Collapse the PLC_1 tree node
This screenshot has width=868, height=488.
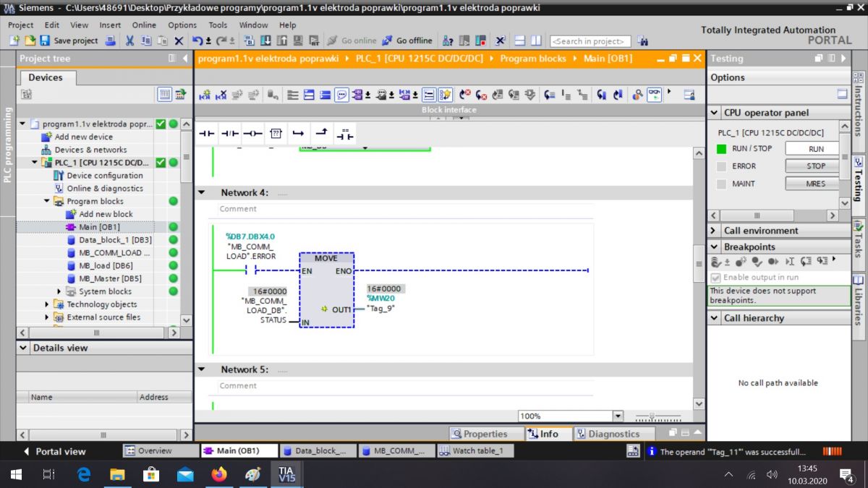[35, 163]
